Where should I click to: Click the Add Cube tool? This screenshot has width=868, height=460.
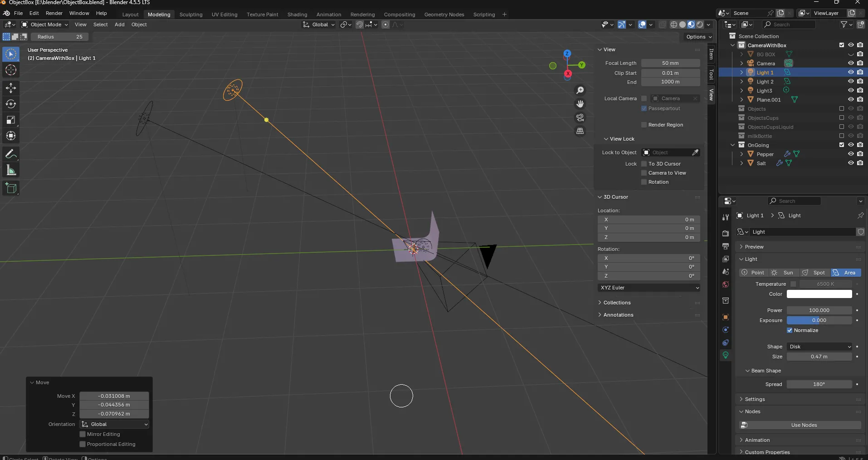pyautogui.click(x=11, y=188)
